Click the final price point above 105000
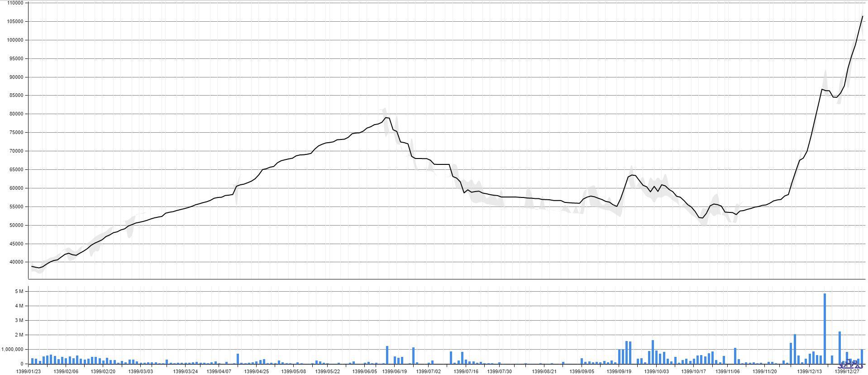This screenshot has width=868, height=375. pyautogui.click(x=862, y=17)
